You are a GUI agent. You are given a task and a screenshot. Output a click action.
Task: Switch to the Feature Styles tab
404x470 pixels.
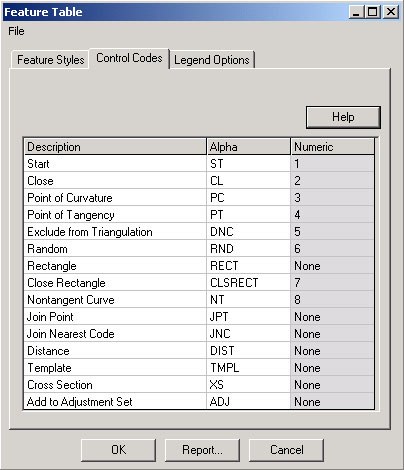coord(50,60)
